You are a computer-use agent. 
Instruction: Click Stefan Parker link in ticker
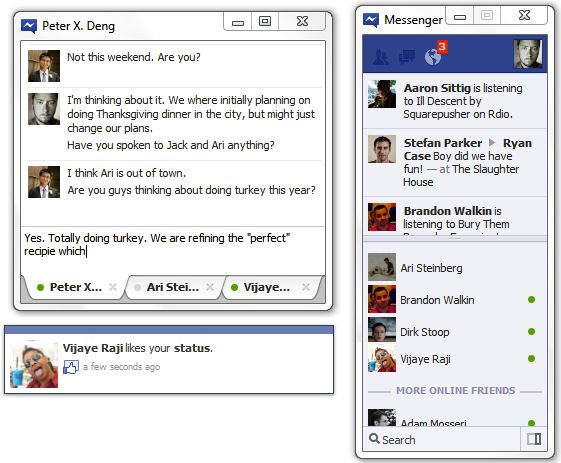(443, 143)
